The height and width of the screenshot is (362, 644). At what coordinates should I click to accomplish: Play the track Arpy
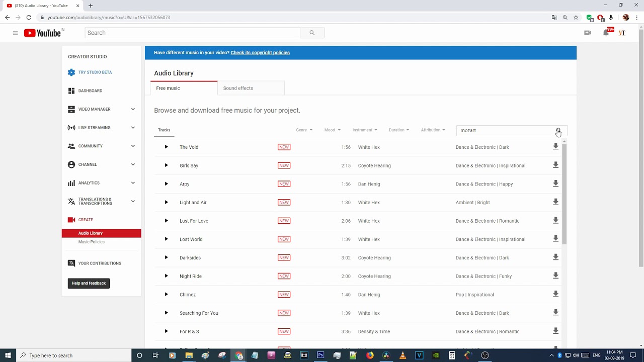166,184
